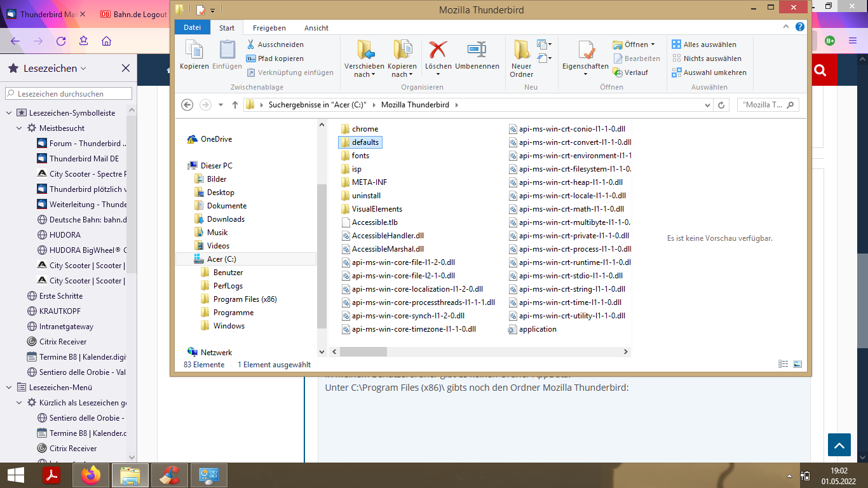Click the Löschen (delete) red X icon

pos(438,51)
